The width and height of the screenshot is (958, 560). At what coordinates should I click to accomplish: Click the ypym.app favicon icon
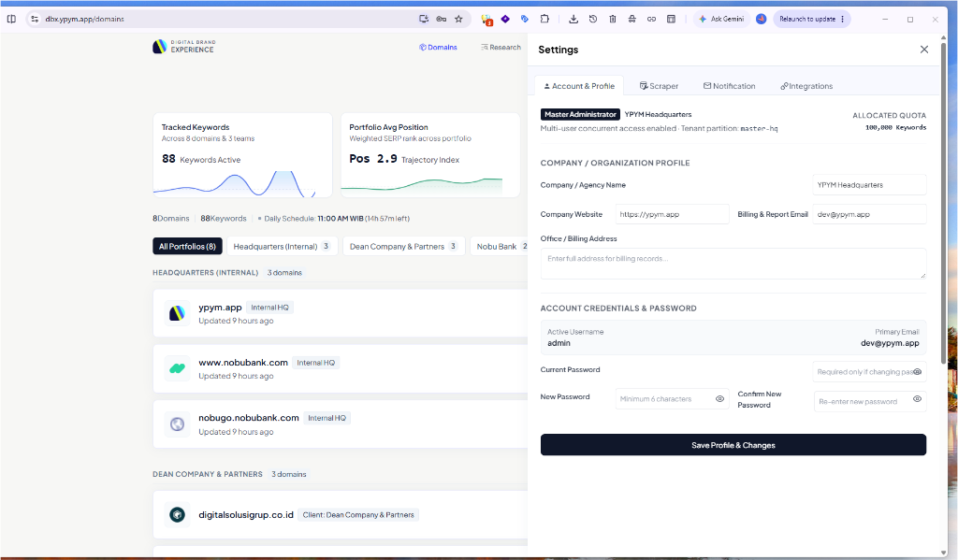tap(177, 313)
